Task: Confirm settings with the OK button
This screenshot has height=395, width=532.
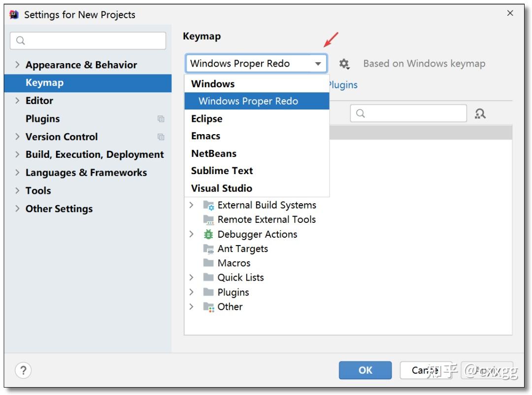Action: click(365, 370)
